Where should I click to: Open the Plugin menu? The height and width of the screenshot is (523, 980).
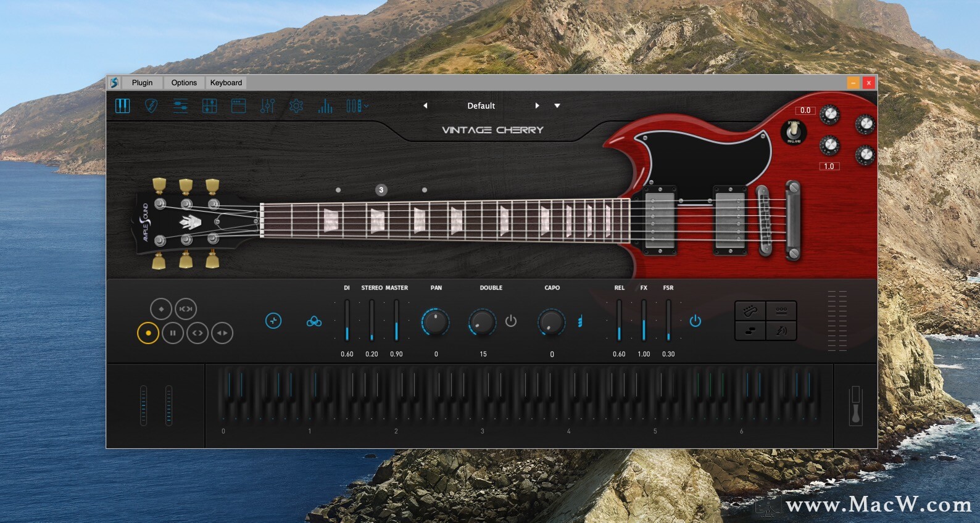click(x=142, y=83)
